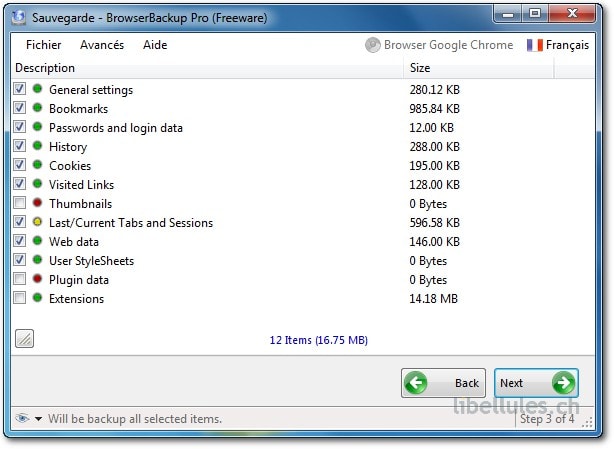Go back with the Back button

pos(443,383)
